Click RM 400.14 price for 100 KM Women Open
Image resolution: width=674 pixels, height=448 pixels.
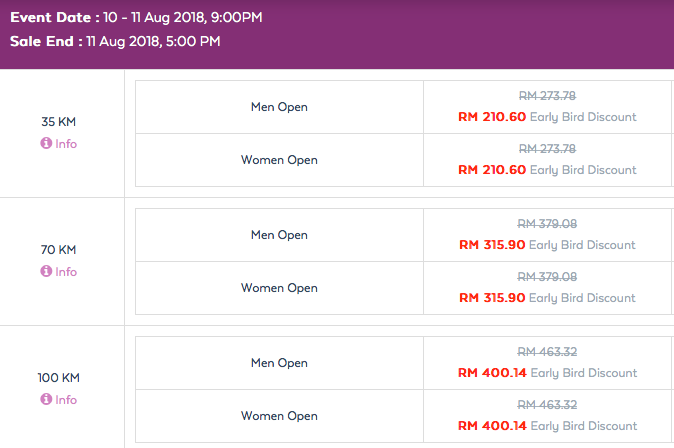492,426
